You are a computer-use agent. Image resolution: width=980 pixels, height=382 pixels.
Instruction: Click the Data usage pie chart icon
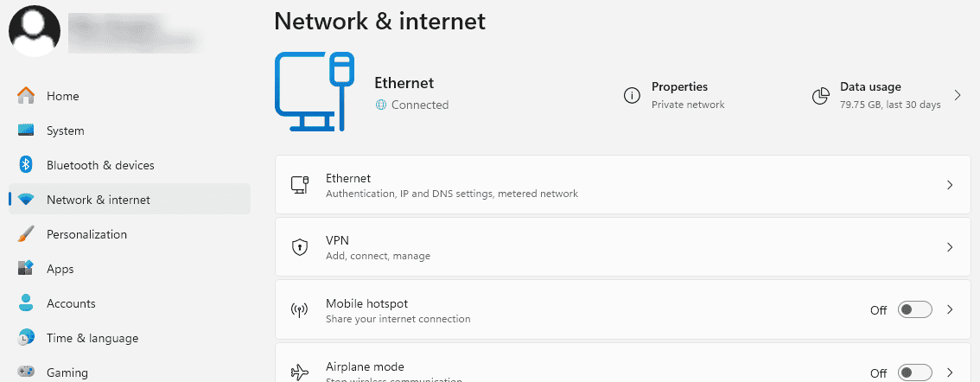(x=821, y=95)
